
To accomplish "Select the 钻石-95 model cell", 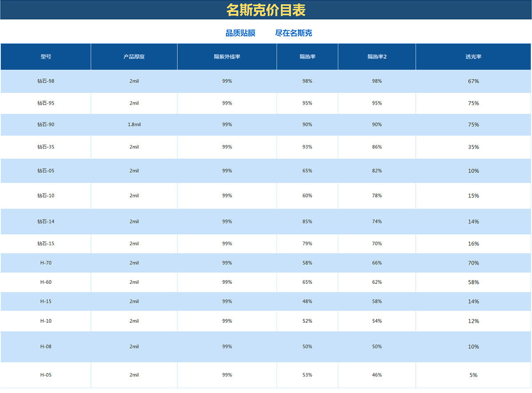I will point(46,103).
